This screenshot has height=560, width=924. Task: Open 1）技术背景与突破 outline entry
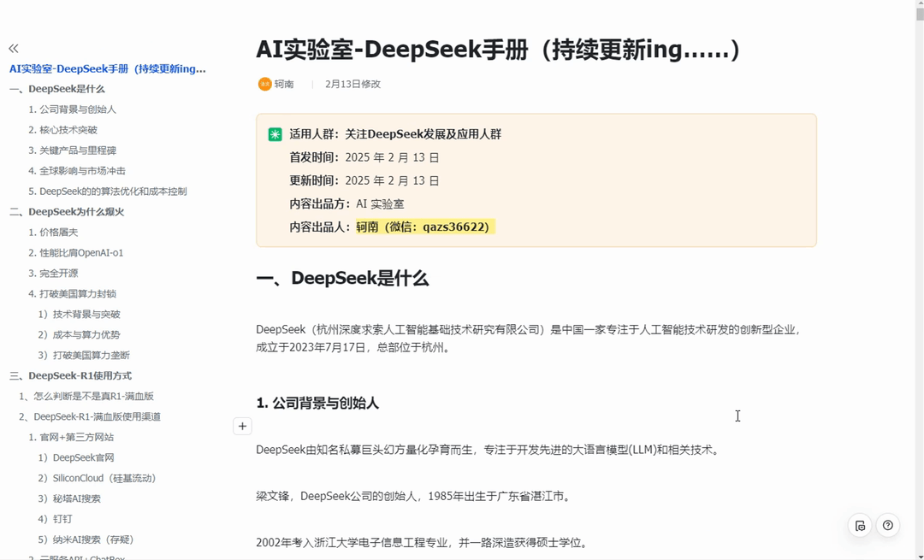(x=79, y=315)
